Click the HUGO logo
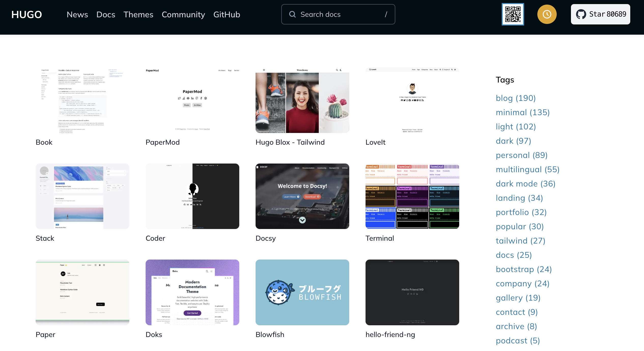Viewport: 644px width, 351px height. pos(27,15)
